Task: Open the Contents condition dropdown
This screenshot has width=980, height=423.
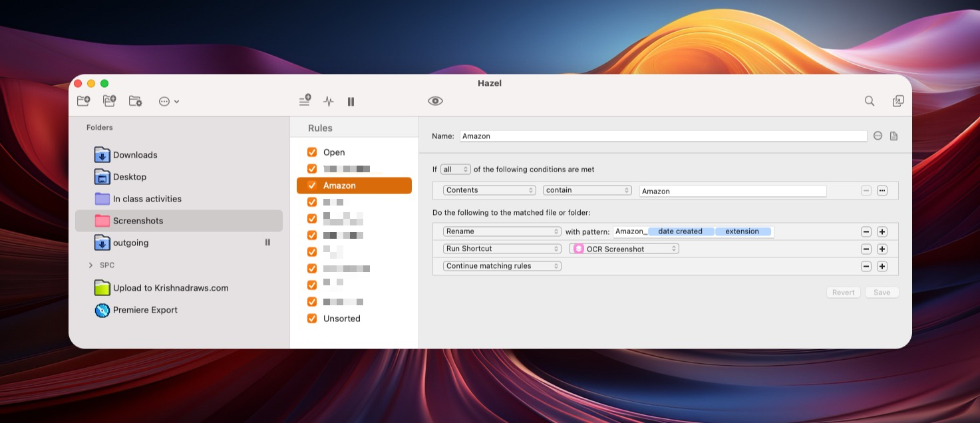Action: click(x=490, y=190)
